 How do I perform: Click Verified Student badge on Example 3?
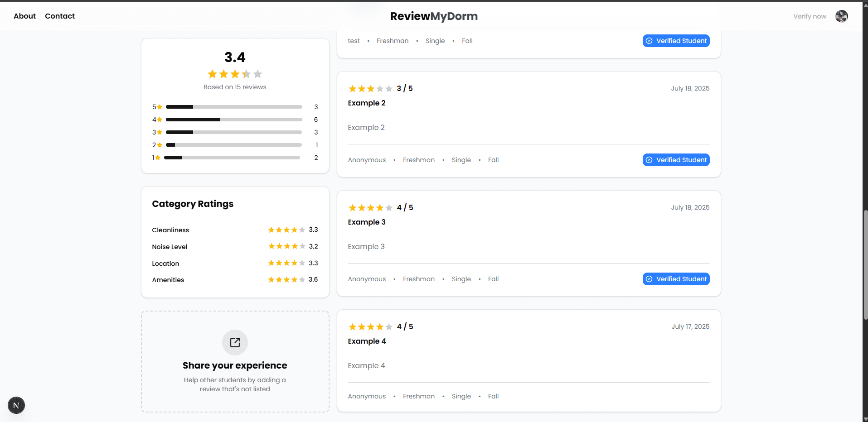click(676, 279)
